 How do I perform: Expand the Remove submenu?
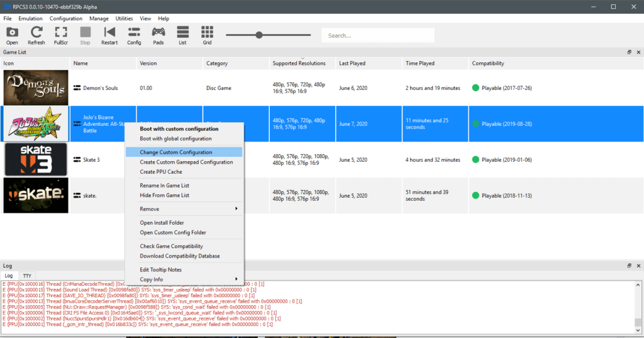(184, 209)
